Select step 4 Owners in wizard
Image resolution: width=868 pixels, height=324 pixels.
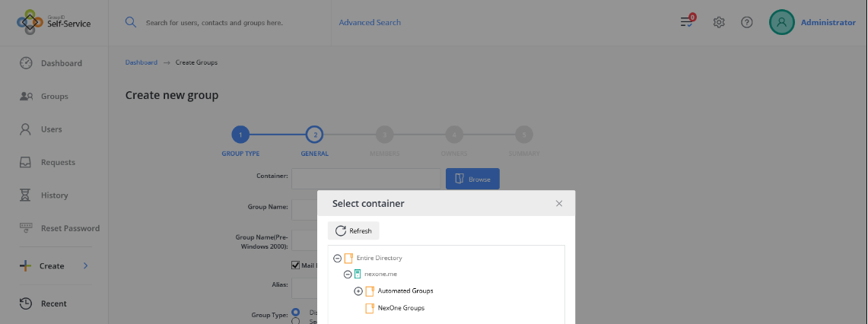click(x=454, y=135)
